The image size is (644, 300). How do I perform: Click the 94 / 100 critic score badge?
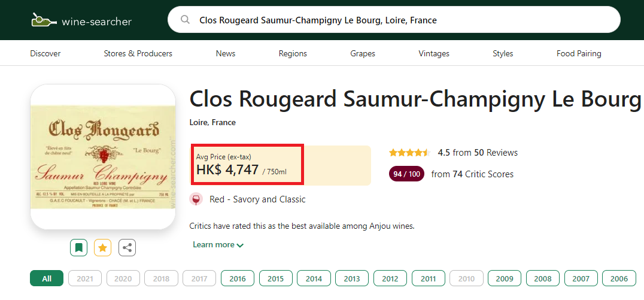(x=406, y=174)
